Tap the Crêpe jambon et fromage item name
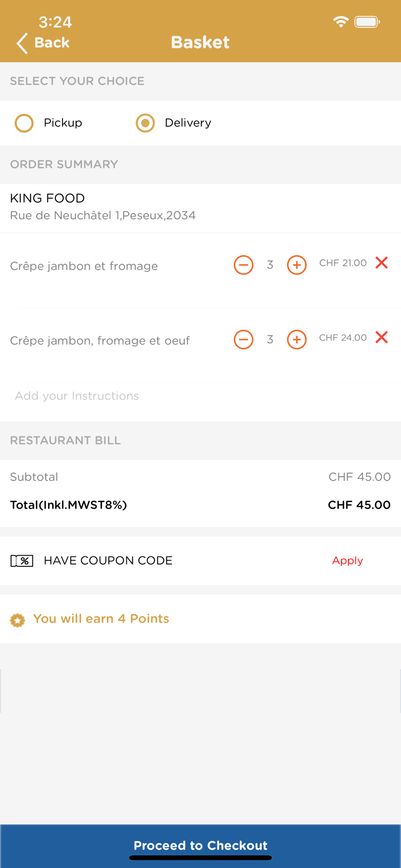 point(84,266)
